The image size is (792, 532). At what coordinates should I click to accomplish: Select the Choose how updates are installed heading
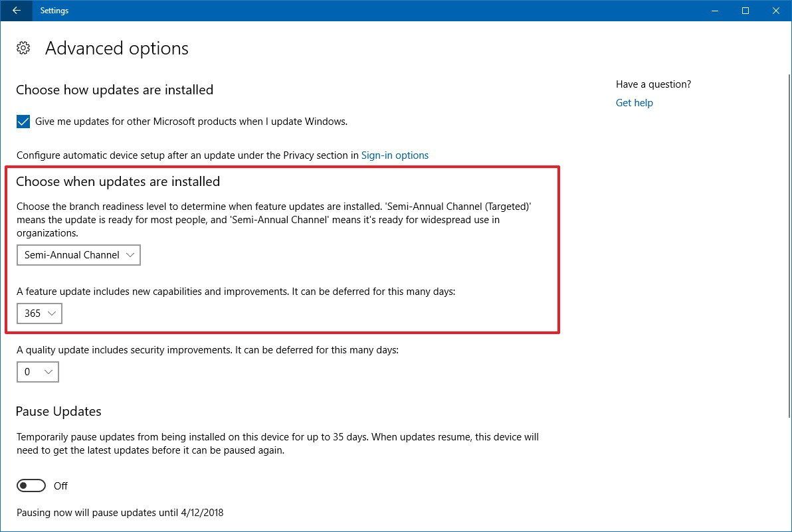tap(114, 90)
